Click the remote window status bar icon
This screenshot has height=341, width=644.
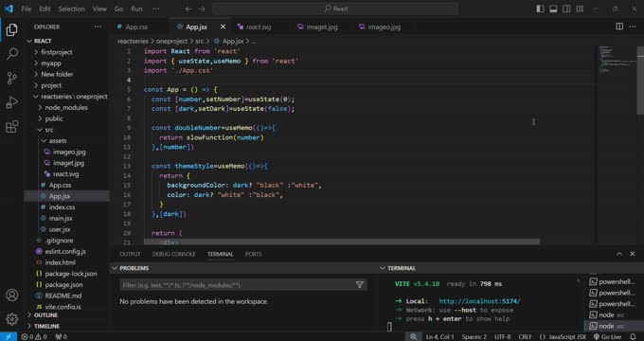pos(9,337)
